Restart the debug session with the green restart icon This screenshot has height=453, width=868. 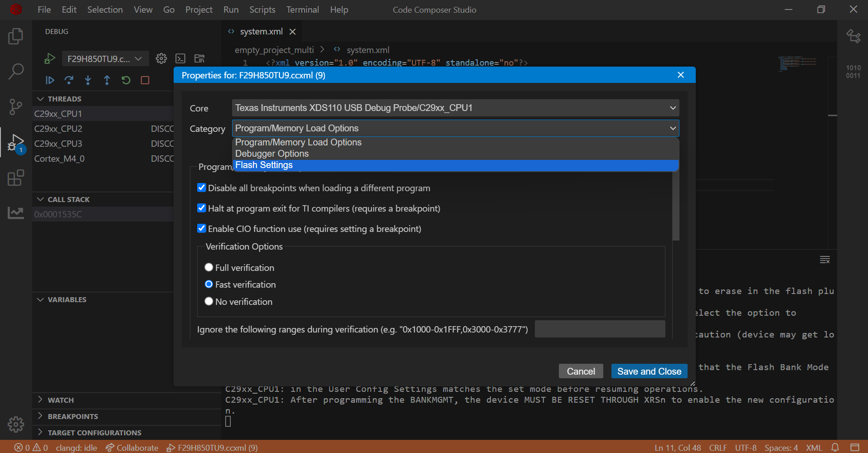[x=126, y=80]
